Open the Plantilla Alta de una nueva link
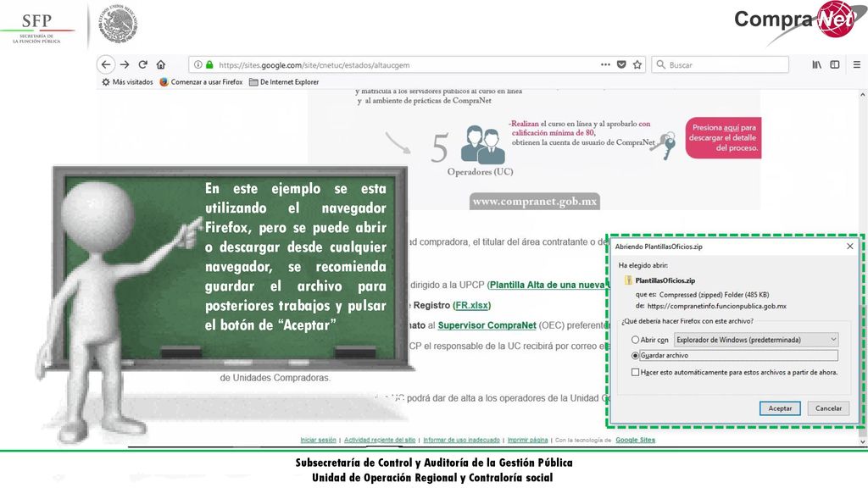Screen dimensions: 868x488 [548, 285]
